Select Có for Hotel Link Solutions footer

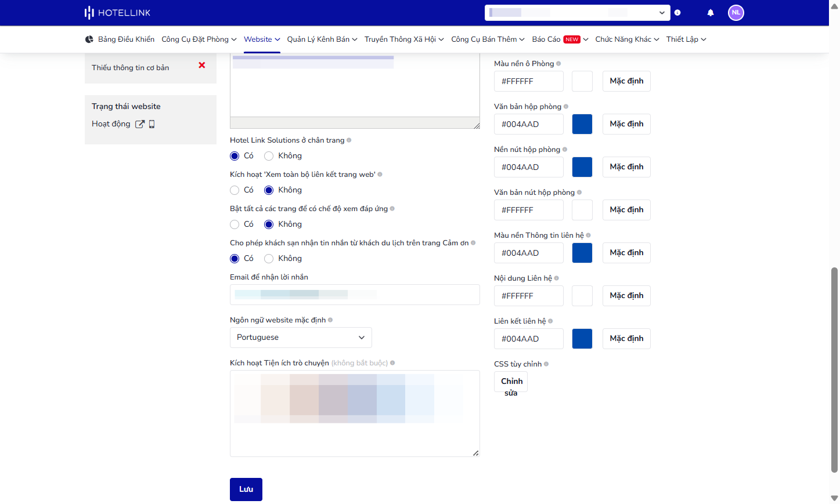coord(235,156)
